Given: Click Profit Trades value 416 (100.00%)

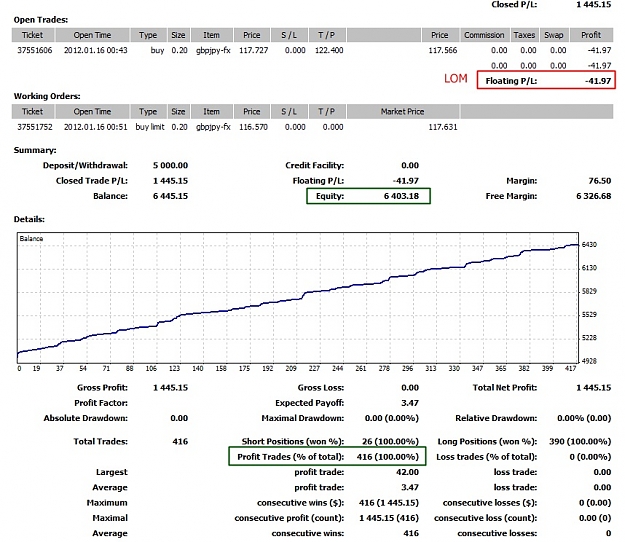Looking at the screenshot, I should 388,457.
